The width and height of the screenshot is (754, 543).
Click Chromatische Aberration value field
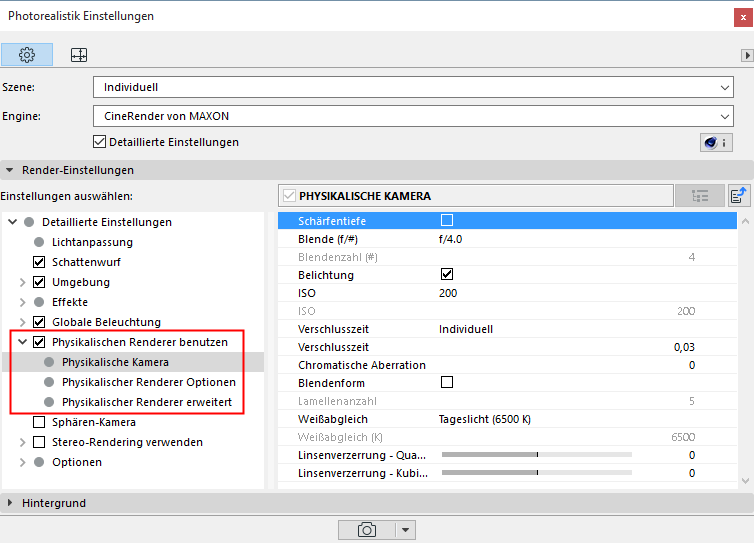[x=691, y=365]
